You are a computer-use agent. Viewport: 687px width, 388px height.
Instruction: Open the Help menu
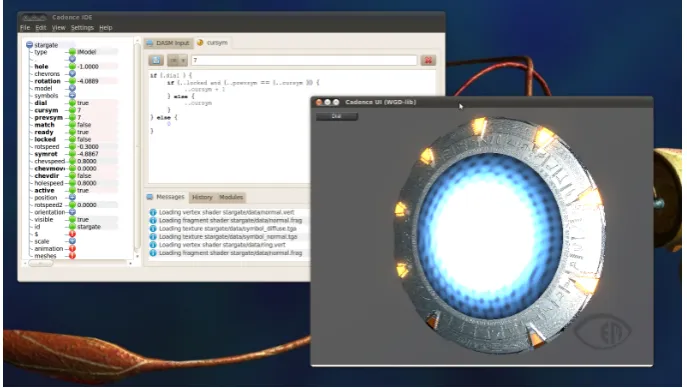[x=106, y=28]
